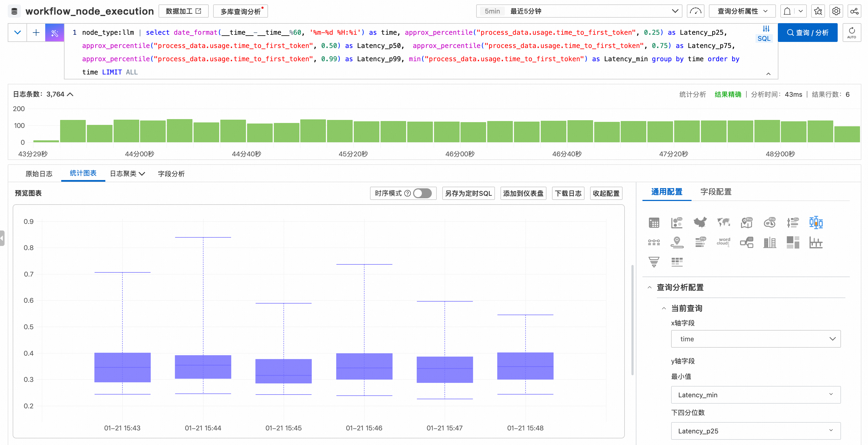Click the favorites star icon
Image resolution: width=868 pixels, height=445 pixels.
(818, 11)
